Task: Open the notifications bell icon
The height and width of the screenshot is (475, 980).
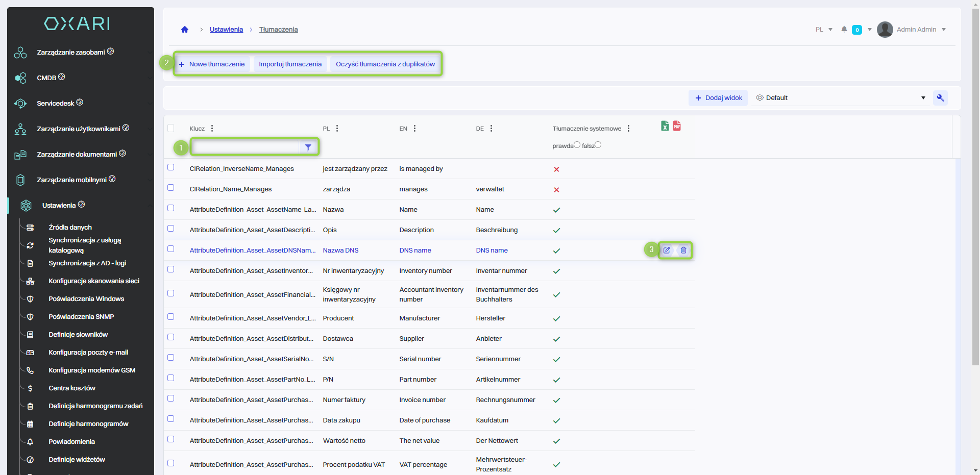Action: (x=844, y=30)
